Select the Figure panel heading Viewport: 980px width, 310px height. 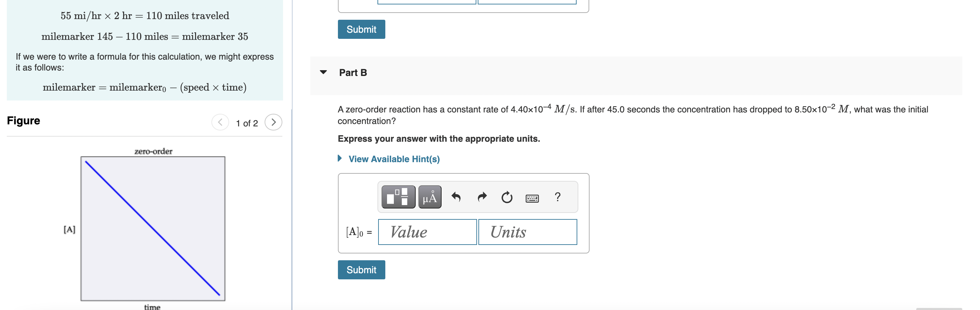click(23, 121)
